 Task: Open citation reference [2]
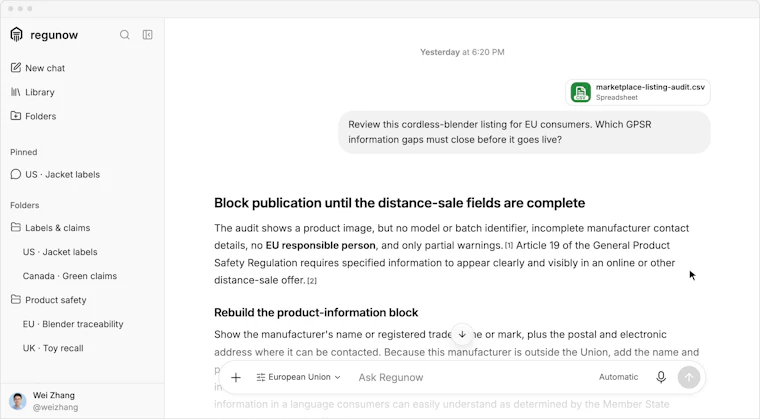(x=312, y=281)
